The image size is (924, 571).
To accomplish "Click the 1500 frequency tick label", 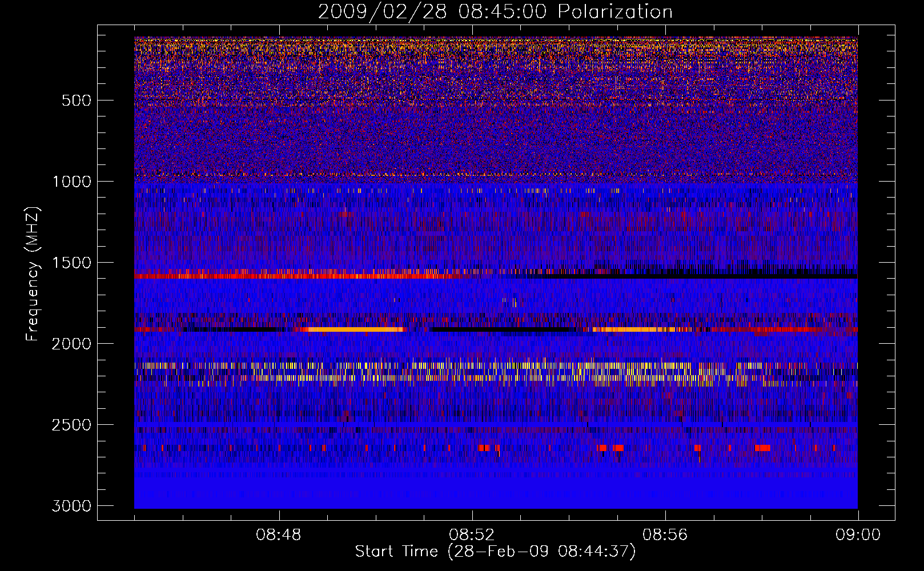I will tap(71, 263).
